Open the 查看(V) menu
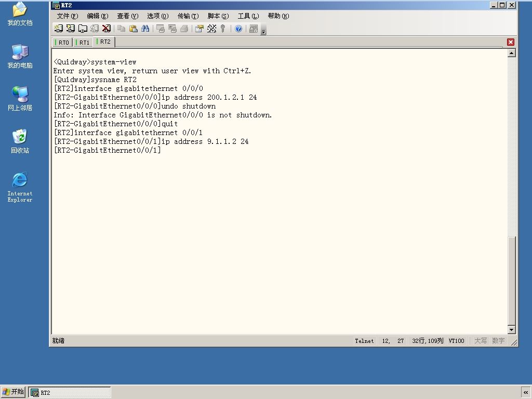The image size is (532, 399). (x=128, y=16)
